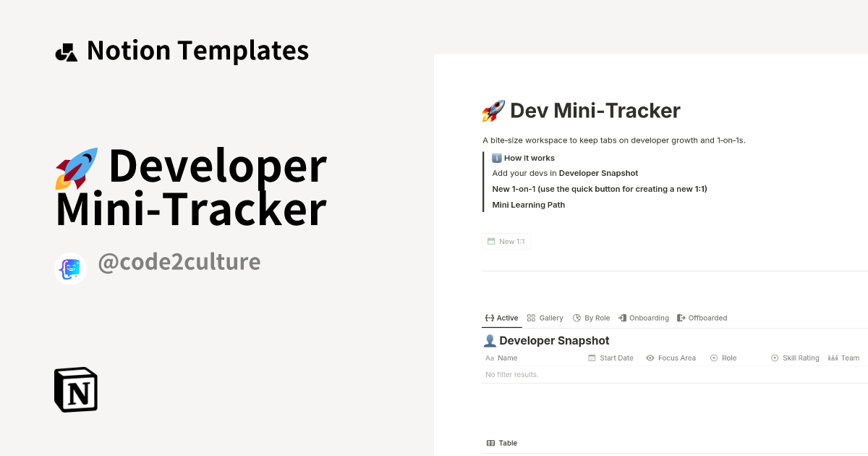This screenshot has height=456, width=868.
Task: Click the Start Date column calendar icon
Action: coord(592,358)
